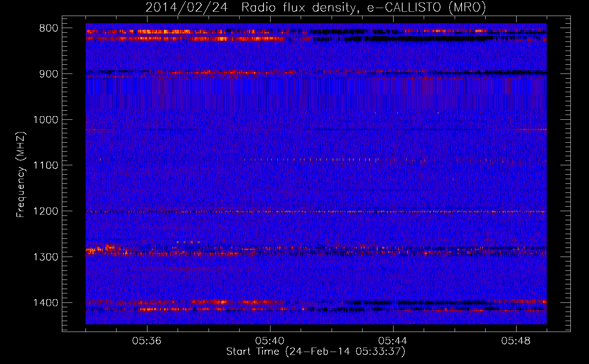Click the 'Frequency (MHZ)' axis title
Image resolution: width=589 pixels, height=364 pixels.
(x=21, y=174)
